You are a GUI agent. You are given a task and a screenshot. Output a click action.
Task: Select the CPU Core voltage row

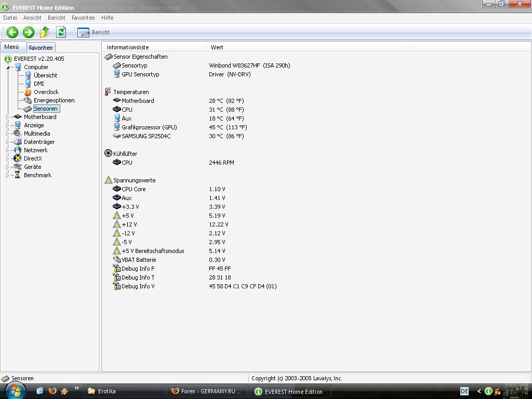click(x=169, y=189)
